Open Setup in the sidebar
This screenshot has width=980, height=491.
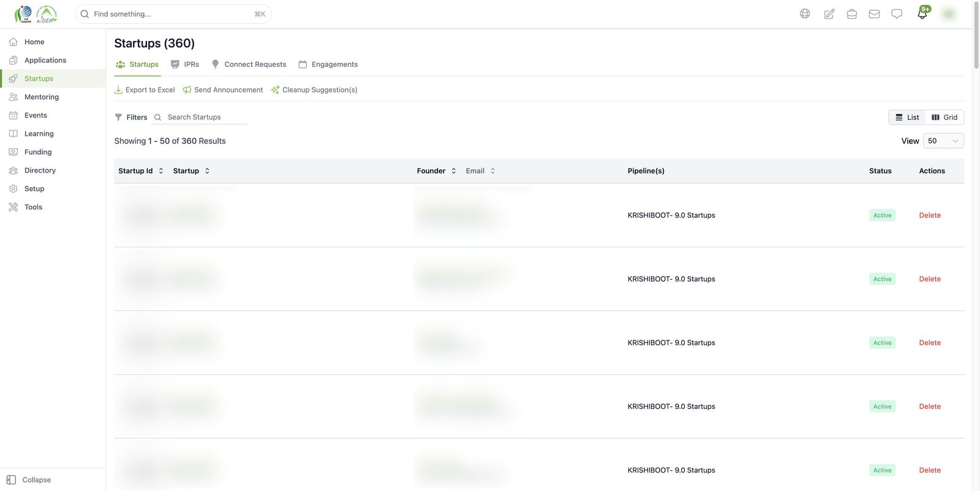(53, 189)
